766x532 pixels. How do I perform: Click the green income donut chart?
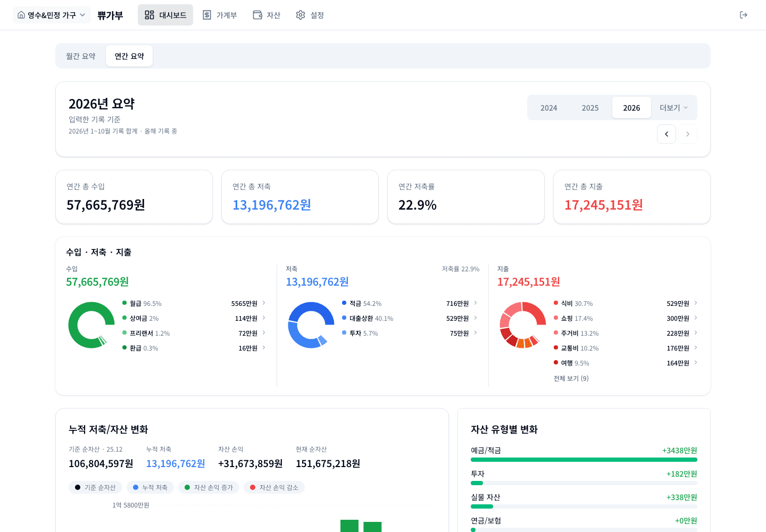[x=91, y=325]
